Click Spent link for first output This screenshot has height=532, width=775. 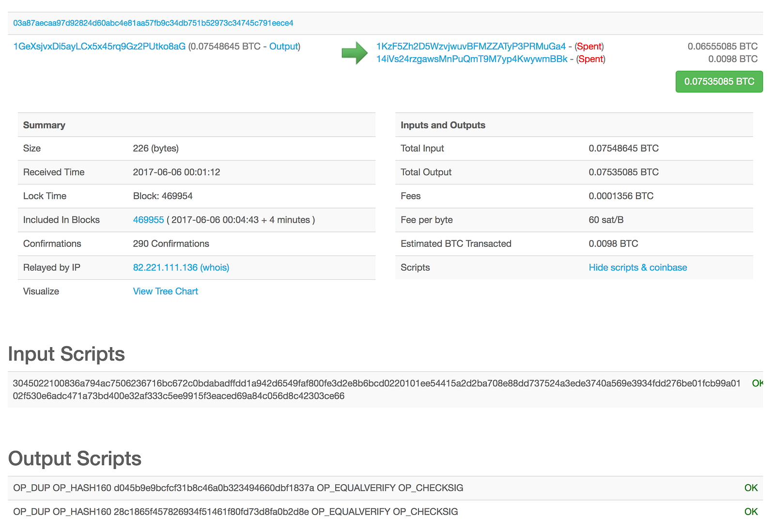pyautogui.click(x=589, y=46)
